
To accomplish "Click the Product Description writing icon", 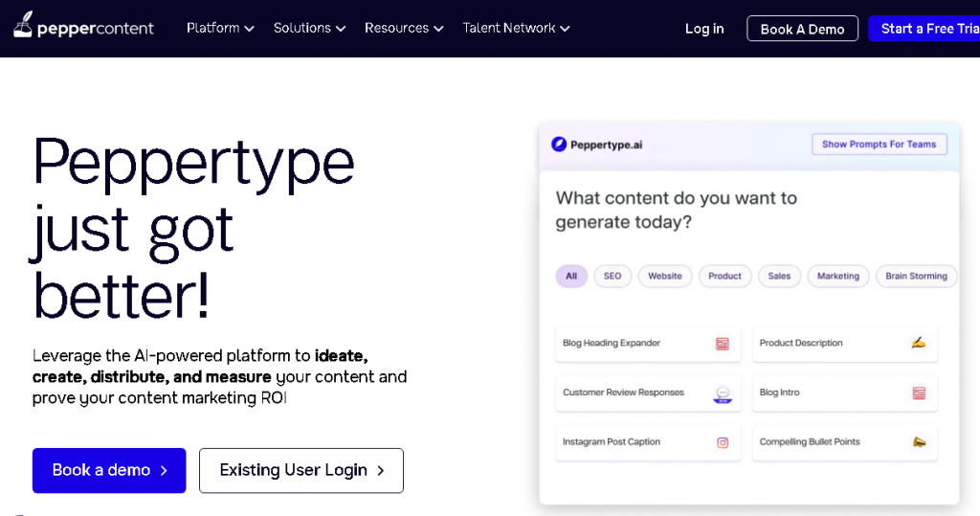I will pyautogui.click(x=918, y=343).
